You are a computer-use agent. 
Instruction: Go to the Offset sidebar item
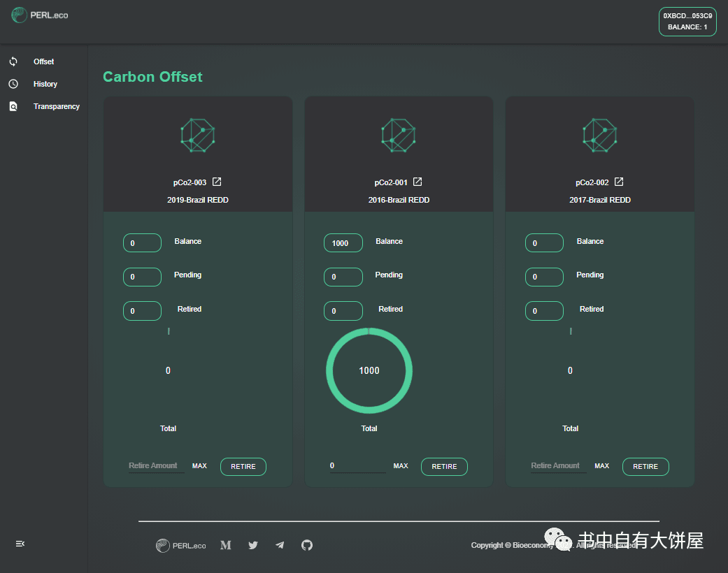pyautogui.click(x=43, y=61)
